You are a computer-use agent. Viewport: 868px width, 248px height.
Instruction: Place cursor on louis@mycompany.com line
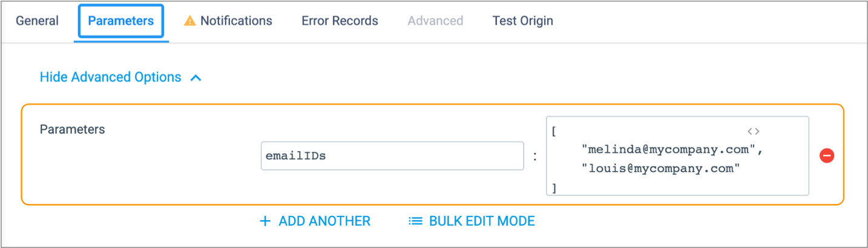[x=661, y=169]
